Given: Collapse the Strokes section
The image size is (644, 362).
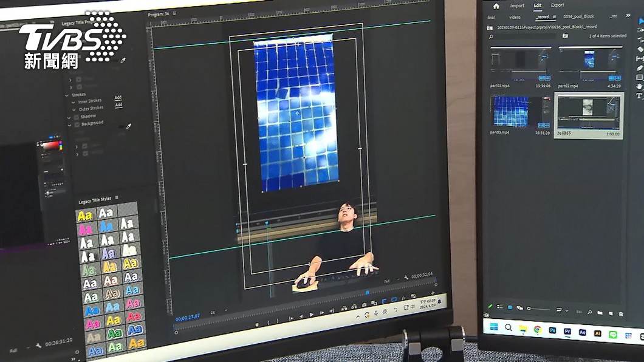Looking at the screenshot, I should (67, 95).
